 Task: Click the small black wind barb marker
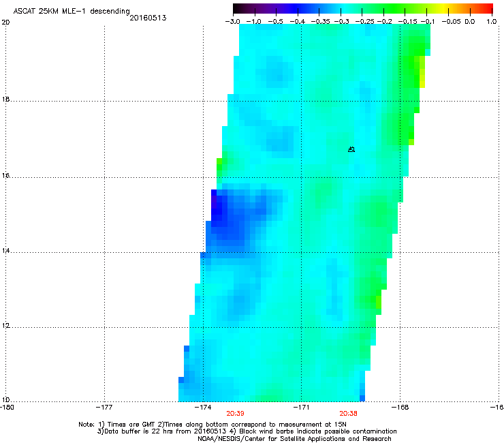(351, 149)
